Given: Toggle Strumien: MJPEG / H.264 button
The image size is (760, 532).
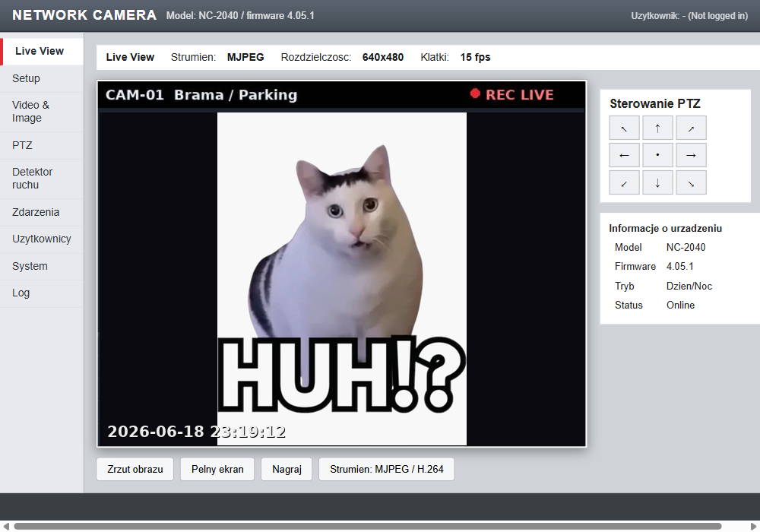Looking at the screenshot, I should tap(386, 469).
